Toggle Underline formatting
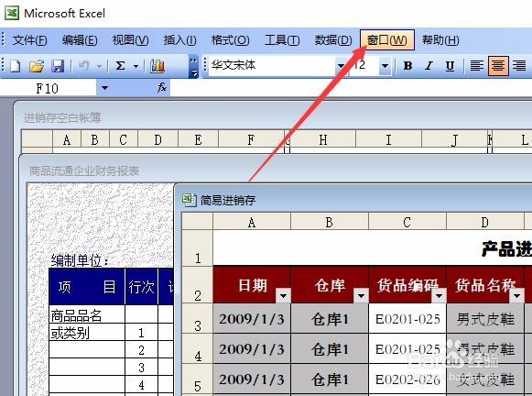The width and height of the screenshot is (532, 396). (x=450, y=65)
